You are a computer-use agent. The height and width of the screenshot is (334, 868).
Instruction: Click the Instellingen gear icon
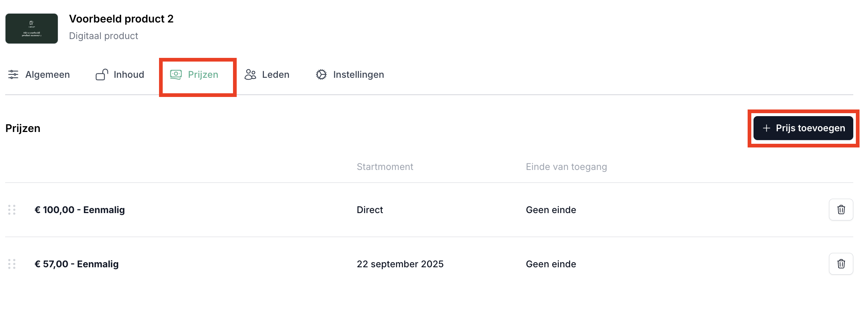(x=321, y=74)
